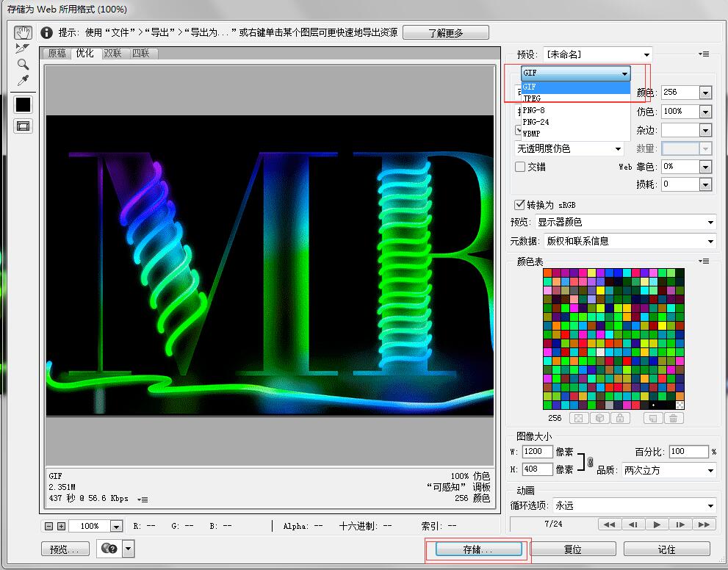The height and width of the screenshot is (570, 728).
Task: Open the 品质 两次立方 dropdown
Action: coord(668,470)
